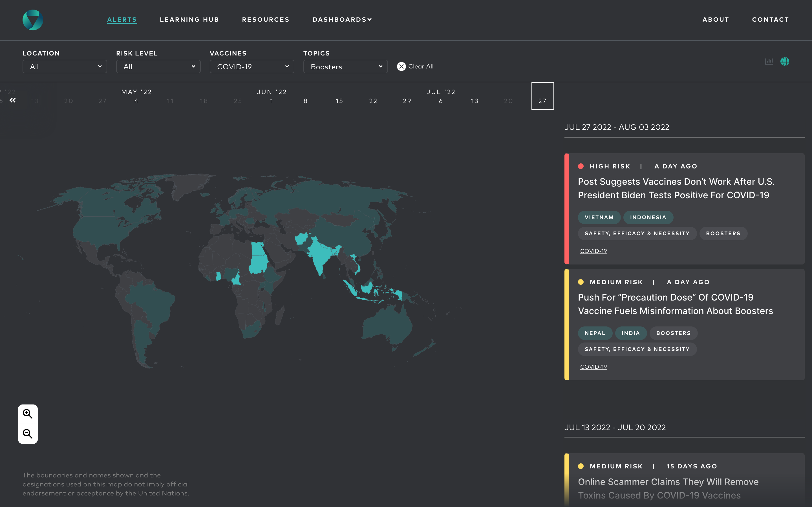Zoom in on the world map

[28, 414]
